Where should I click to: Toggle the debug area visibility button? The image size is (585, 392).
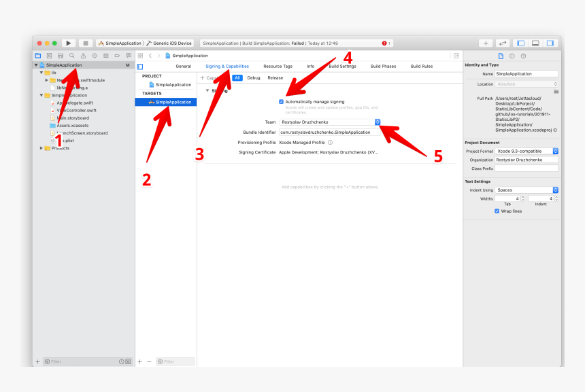click(x=535, y=43)
